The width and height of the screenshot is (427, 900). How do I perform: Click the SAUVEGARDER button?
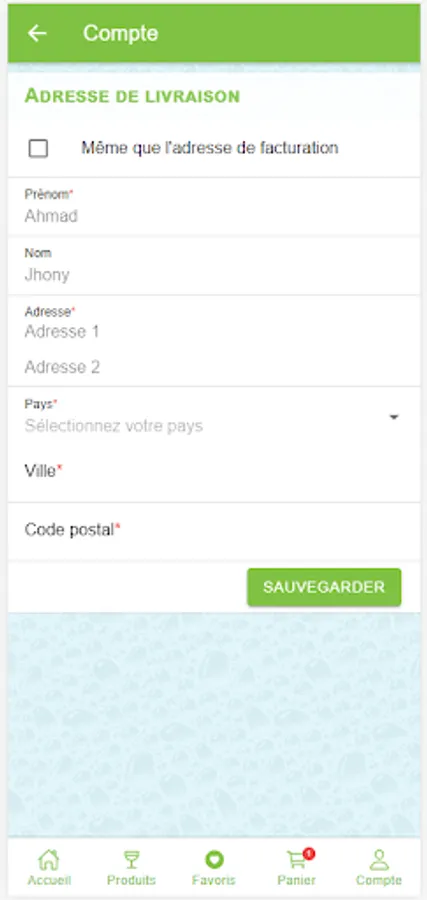point(324,587)
